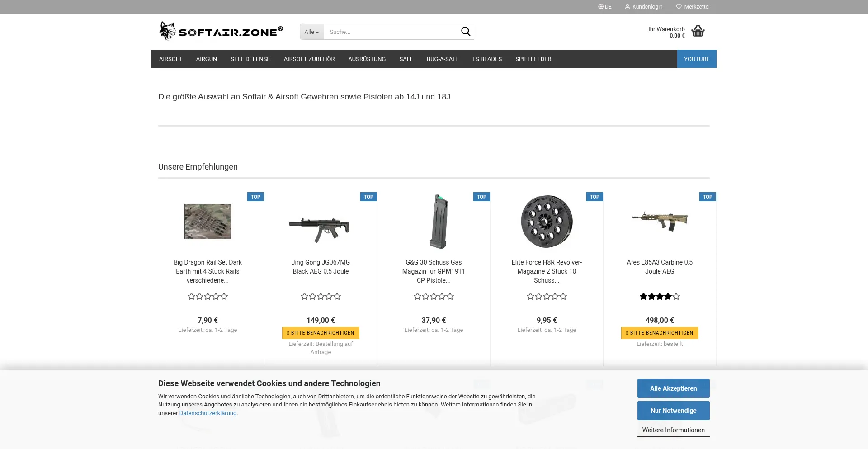The width and height of the screenshot is (868, 449).
Task: Click Jing Gong JG067MG star rating
Action: tap(321, 297)
